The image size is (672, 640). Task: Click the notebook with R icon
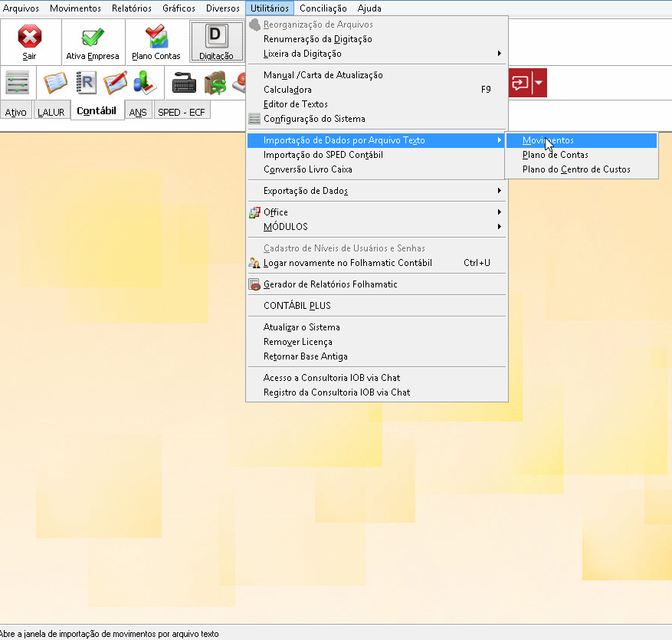click(x=86, y=82)
